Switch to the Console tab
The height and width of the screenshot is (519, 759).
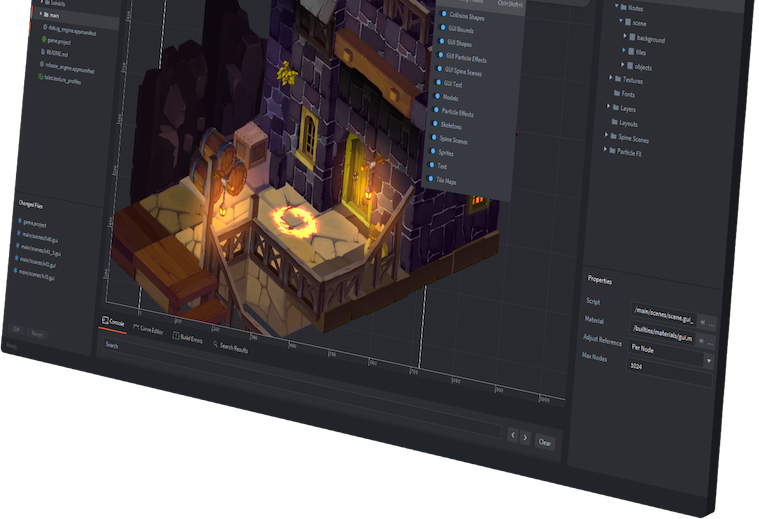click(x=113, y=322)
